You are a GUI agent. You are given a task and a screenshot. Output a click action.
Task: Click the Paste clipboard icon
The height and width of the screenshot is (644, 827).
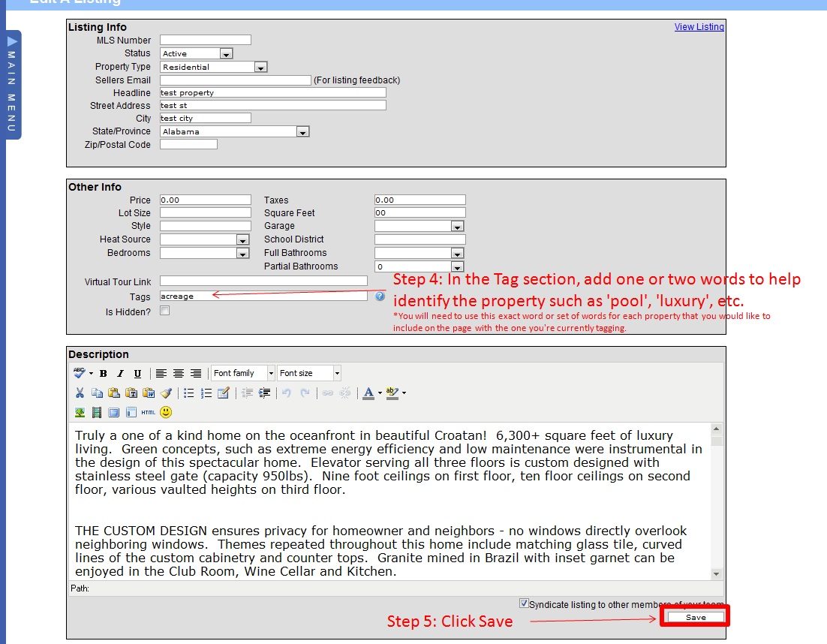point(114,393)
